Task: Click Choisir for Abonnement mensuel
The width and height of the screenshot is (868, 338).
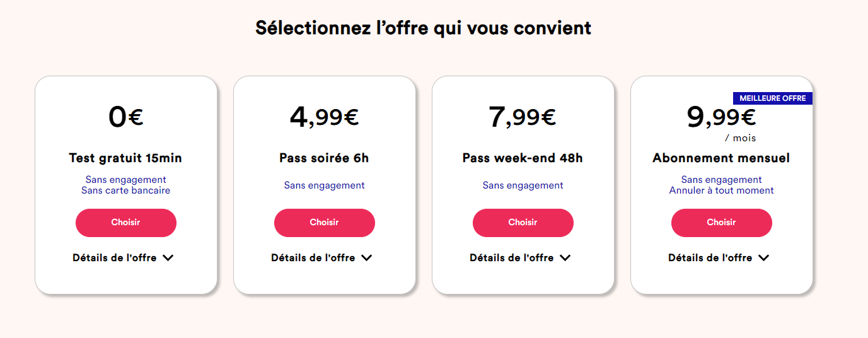Action: point(721,223)
